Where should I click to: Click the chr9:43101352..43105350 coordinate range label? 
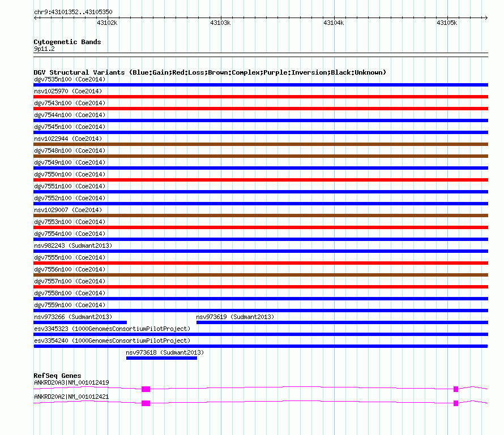coord(73,12)
